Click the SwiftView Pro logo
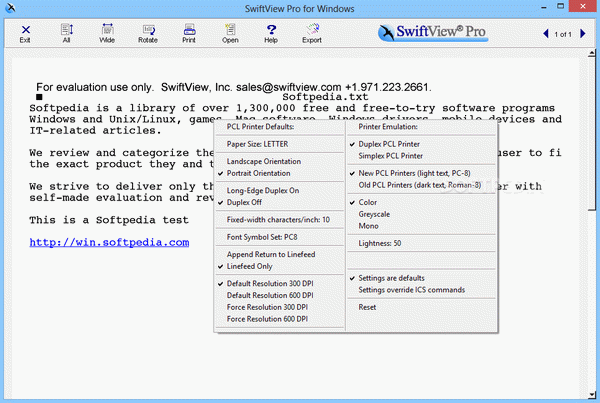600x403 pixels. tap(432, 33)
